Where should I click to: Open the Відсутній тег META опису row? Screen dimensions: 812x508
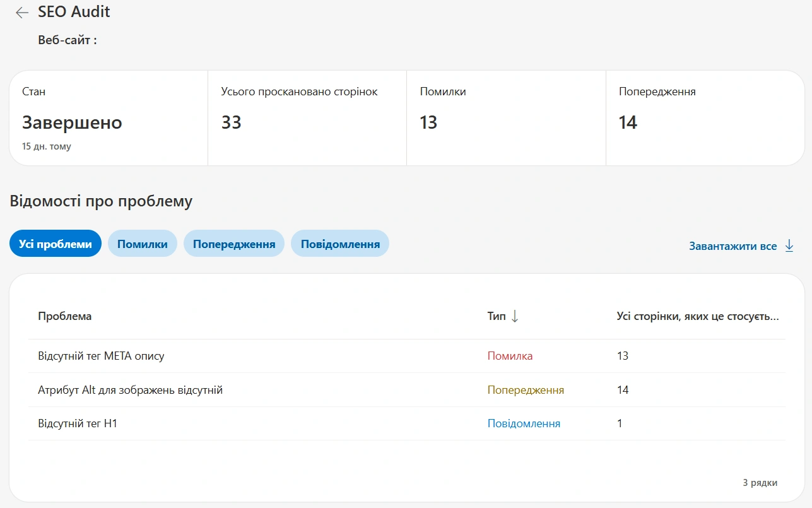tap(407, 356)
